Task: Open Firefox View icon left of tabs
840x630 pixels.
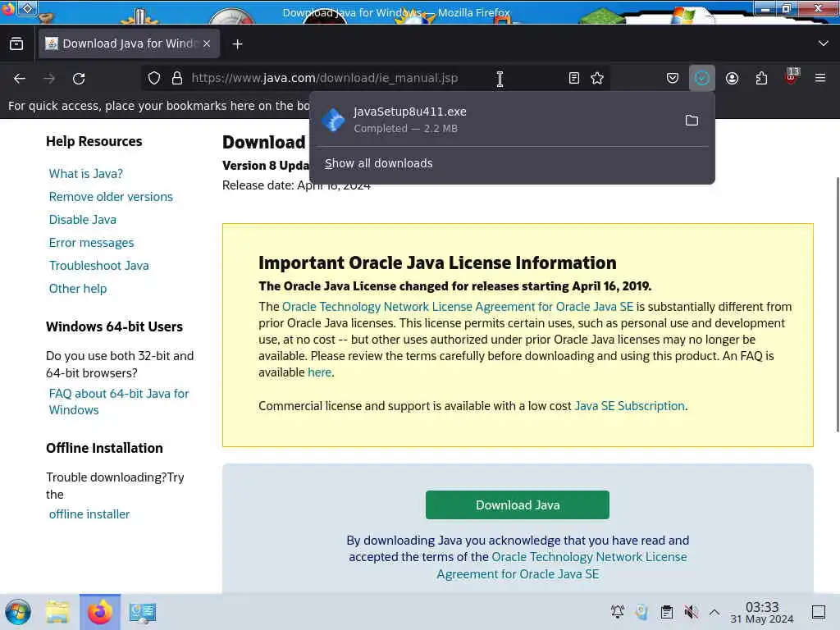Action: [16, 44]
